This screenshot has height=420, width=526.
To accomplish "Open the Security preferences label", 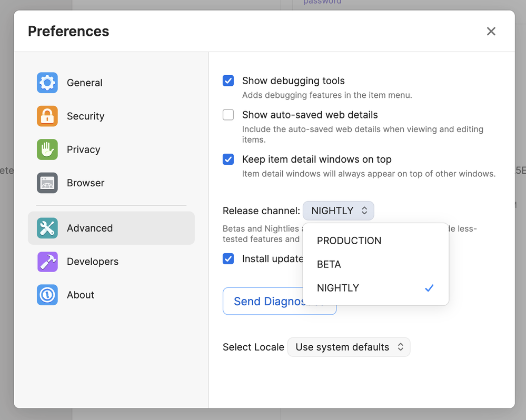I will click(x=85, y=116).
